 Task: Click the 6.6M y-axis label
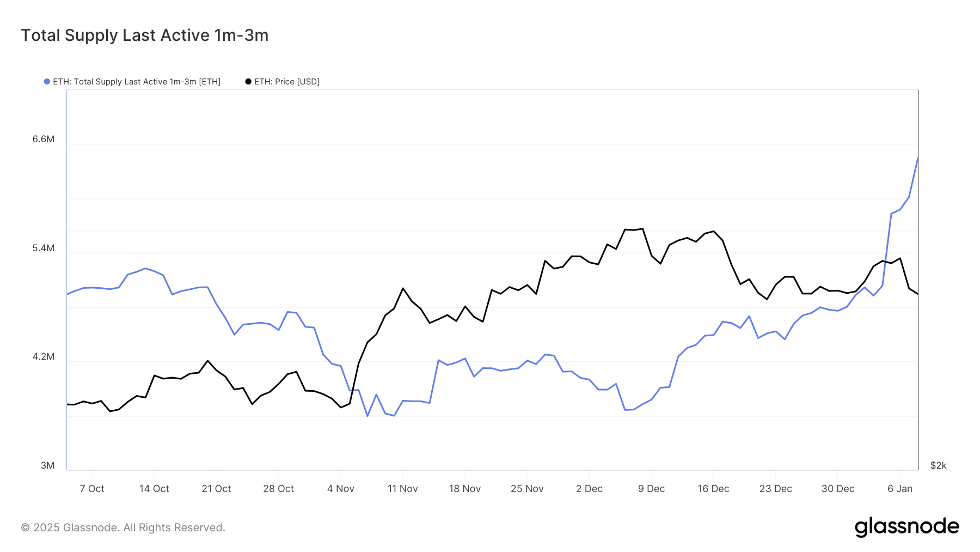click(44, 139)
